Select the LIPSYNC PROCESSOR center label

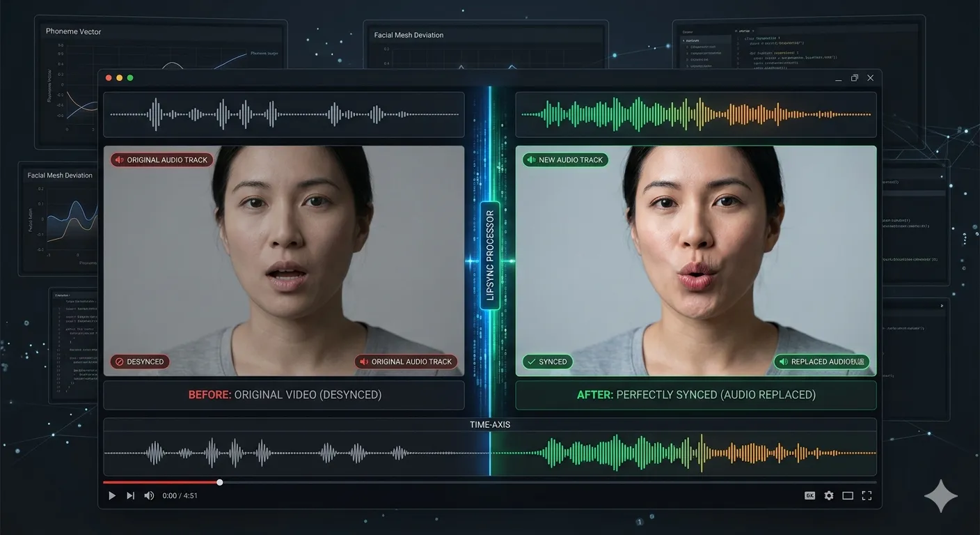(490, 256)
